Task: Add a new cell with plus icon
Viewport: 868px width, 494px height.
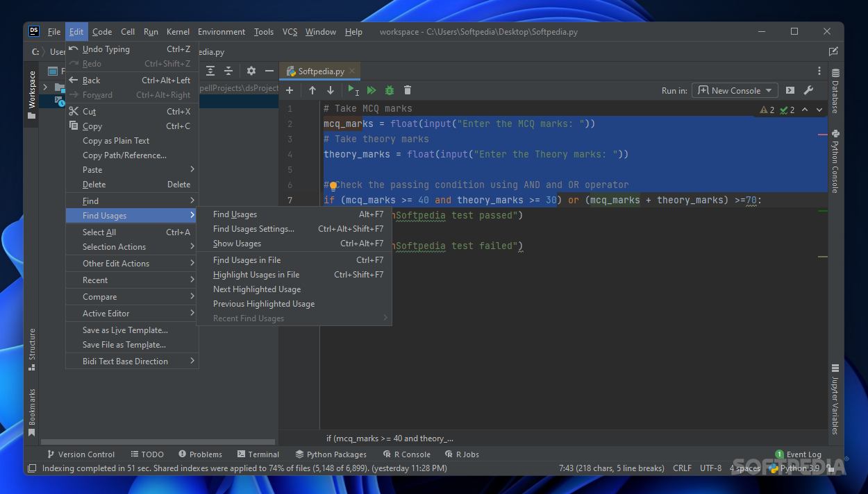Action: tap(290, 91)
